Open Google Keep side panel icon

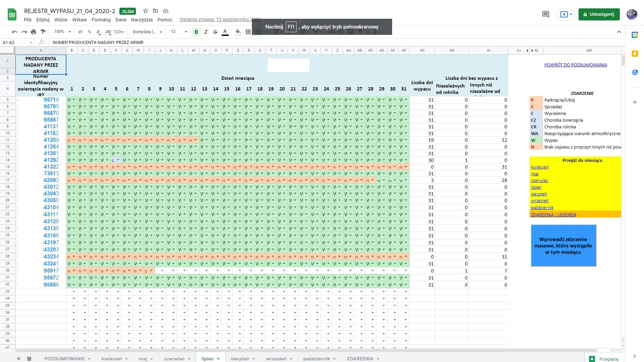[635, 54]
